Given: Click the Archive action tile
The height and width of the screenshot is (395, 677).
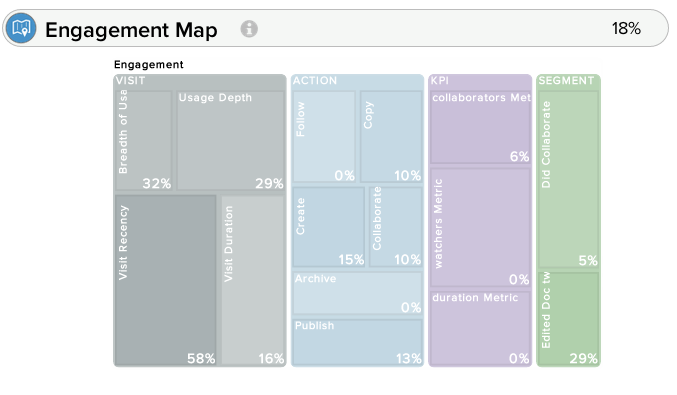Looking at the screenshot, I should (357, 293).
